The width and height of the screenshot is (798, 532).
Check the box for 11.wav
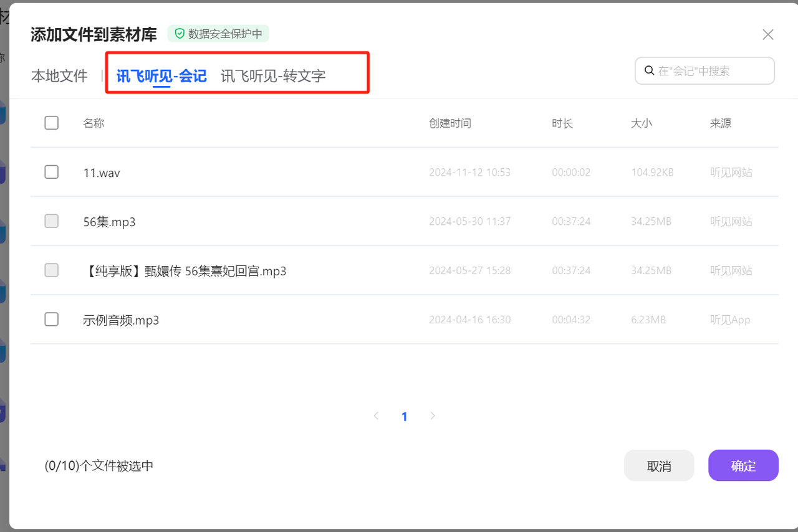[52, 172]
